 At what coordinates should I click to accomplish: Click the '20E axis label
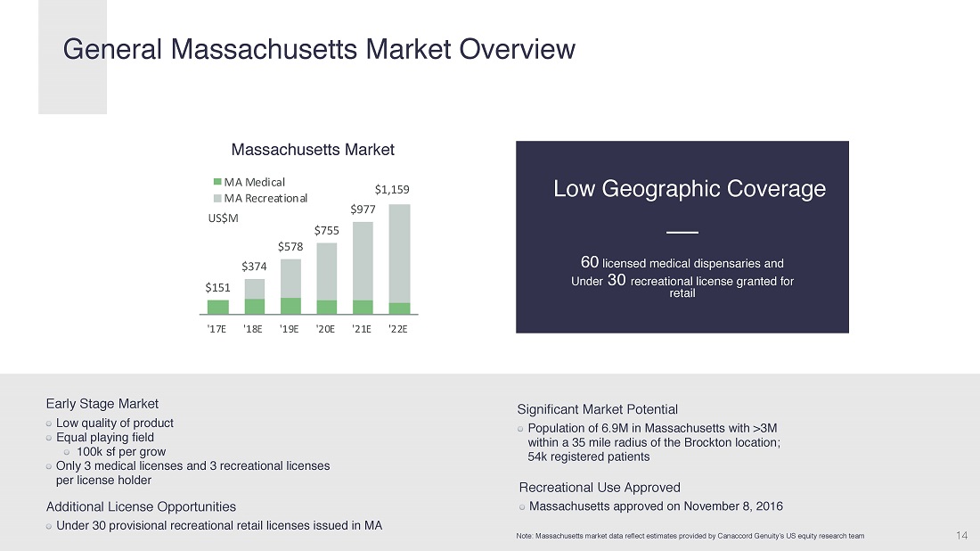pos(325,329)
